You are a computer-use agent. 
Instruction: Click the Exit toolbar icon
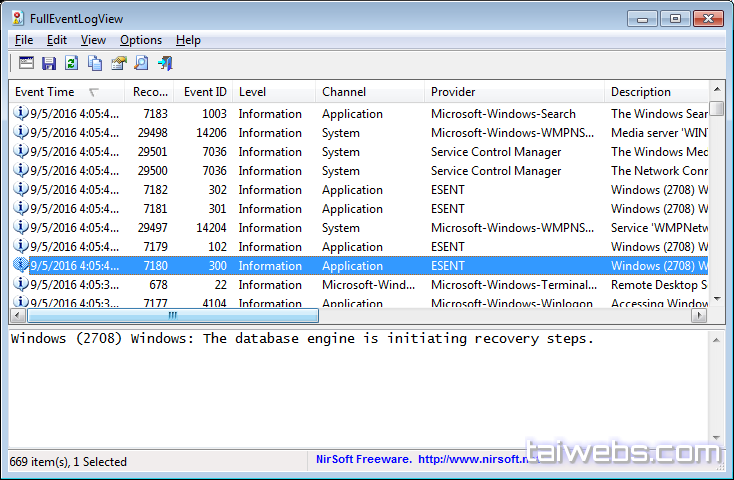pyautogui.click(x=165, y=63)
